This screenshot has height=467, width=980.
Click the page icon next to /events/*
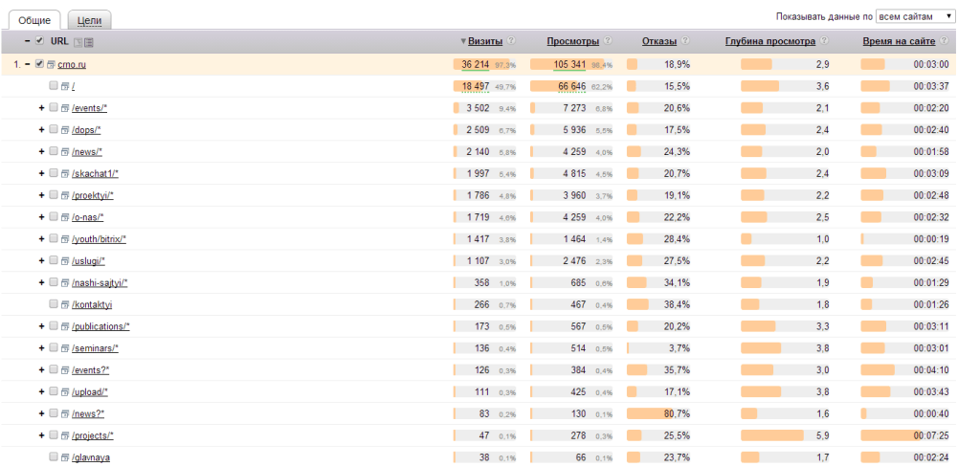pos(66,108)
